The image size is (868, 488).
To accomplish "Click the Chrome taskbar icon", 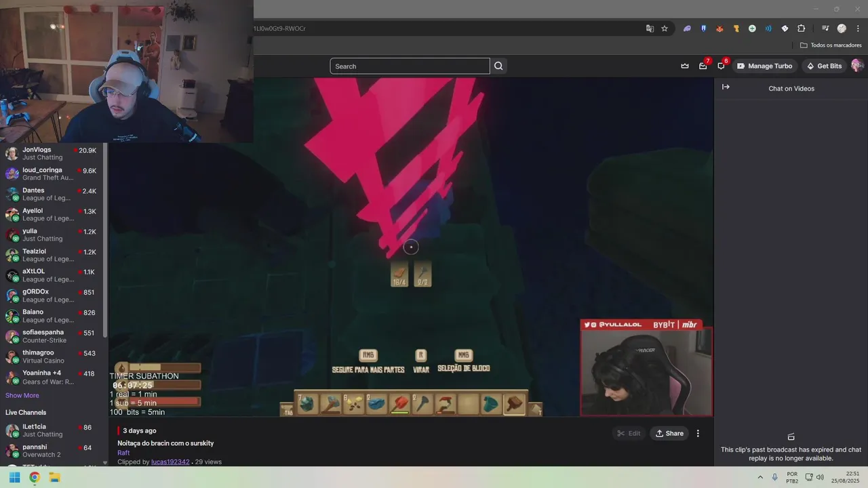I will pos(35,477).
